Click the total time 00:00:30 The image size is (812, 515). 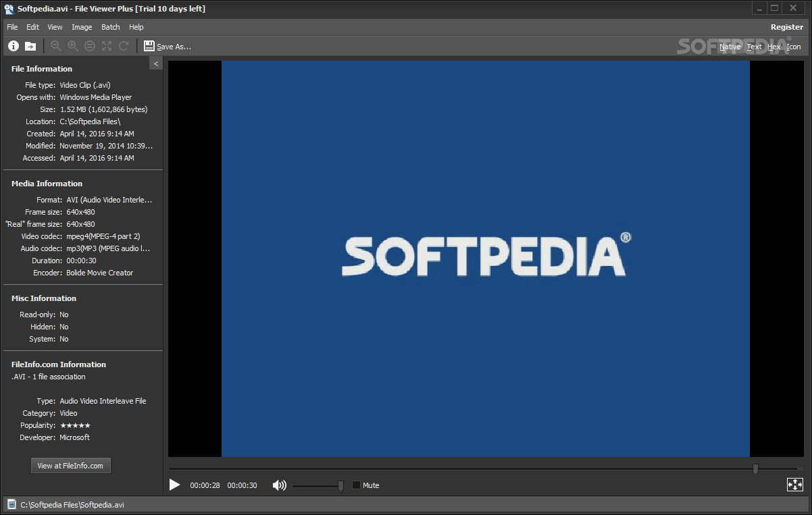pos(242,485)
